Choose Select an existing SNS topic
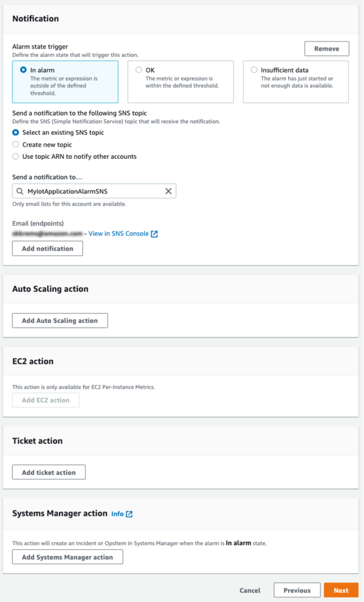The image size is (364, 602). click(15, 133)
